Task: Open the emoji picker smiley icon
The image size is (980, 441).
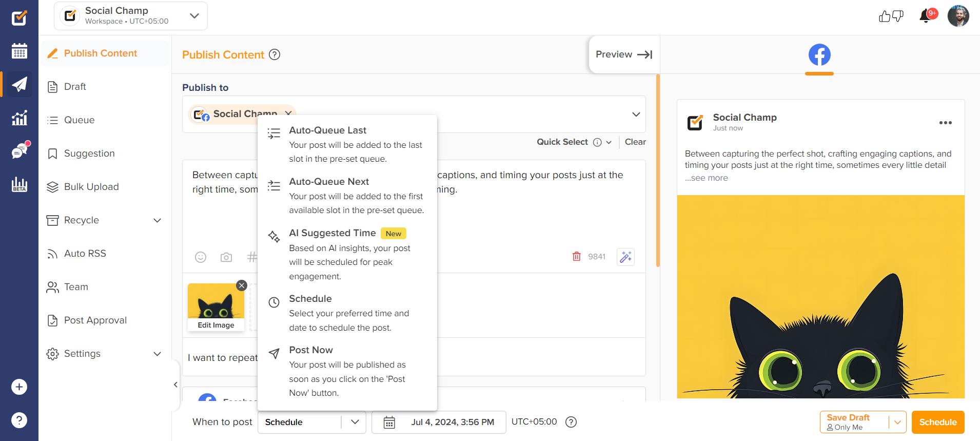Action: 201,257
